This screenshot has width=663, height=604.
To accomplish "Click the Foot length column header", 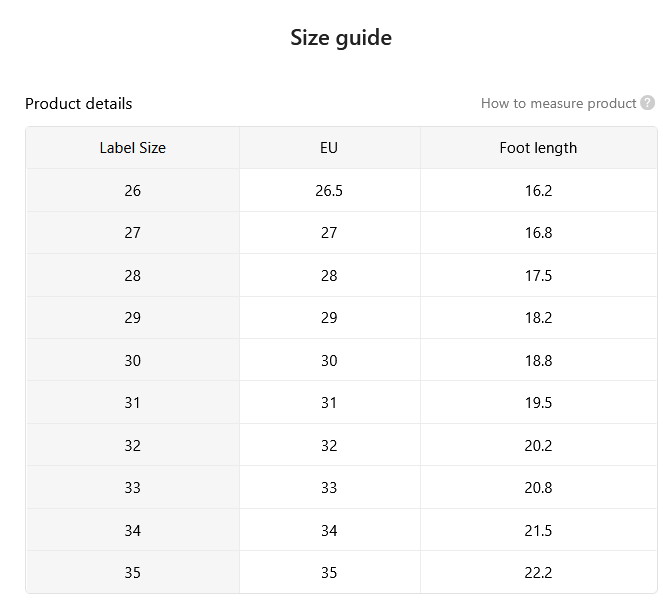I will tap(538, 148).
